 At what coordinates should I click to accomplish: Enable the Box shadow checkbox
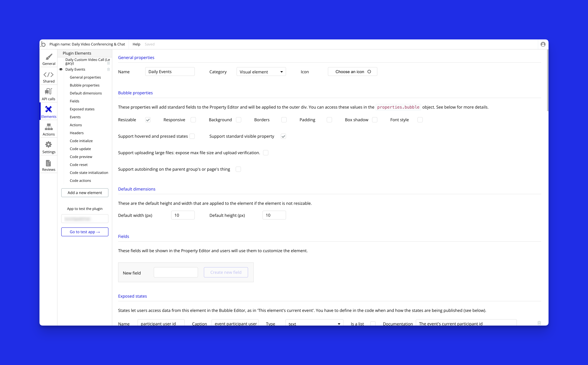click(x=375, y=120)
